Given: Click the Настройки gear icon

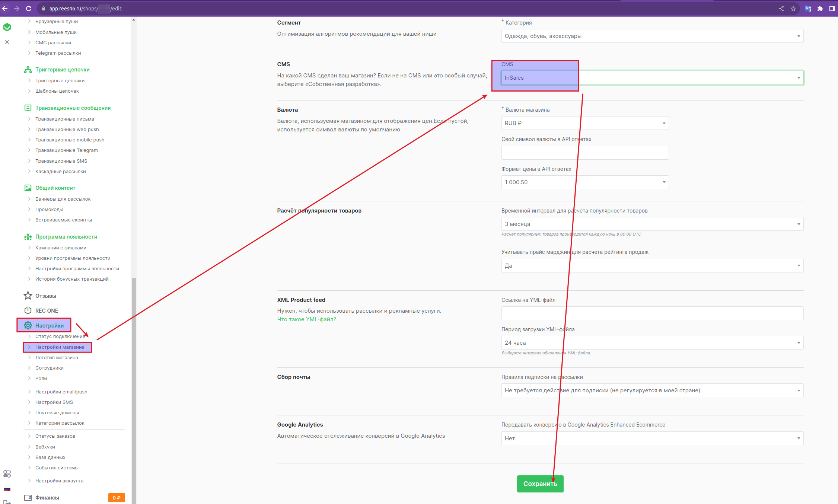Looking at the screenshot, I should pyautogui.click(x=28, y=326).
